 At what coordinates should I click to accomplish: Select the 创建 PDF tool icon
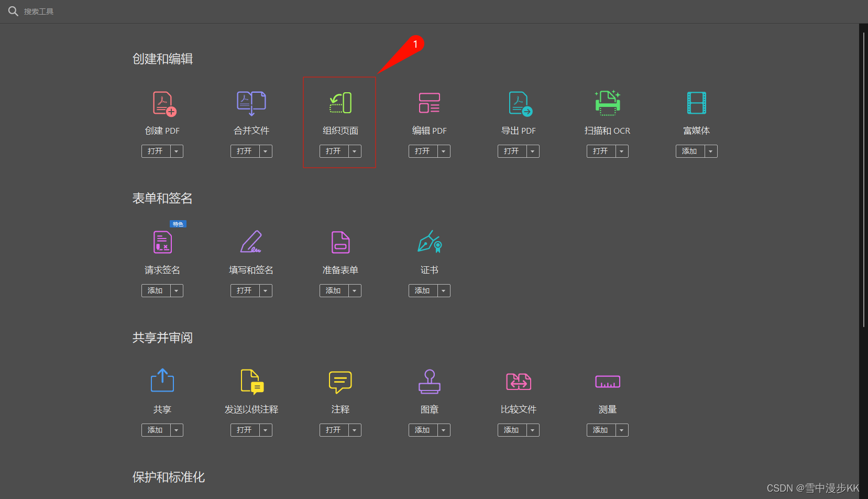pos(164,103)
